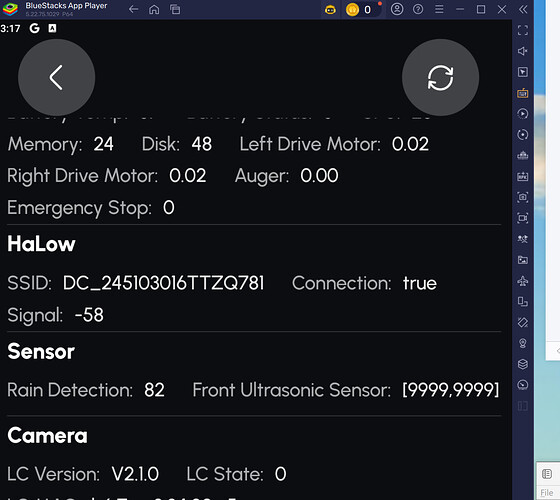Open the account profile icon
560x500 pixels.
(397, 9)
